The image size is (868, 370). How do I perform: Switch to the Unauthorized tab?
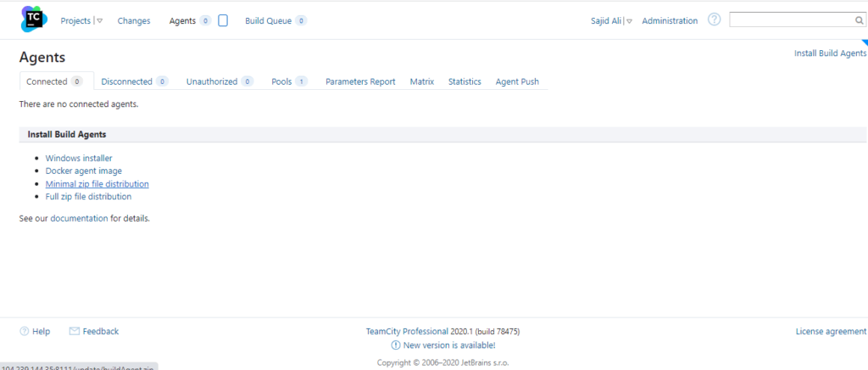[220, 81]
